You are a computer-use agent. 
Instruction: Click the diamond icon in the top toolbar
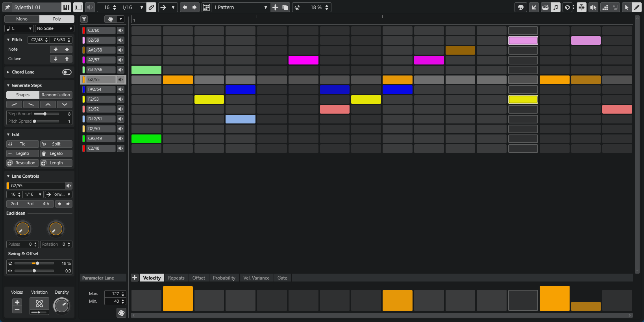pos(567,7)
